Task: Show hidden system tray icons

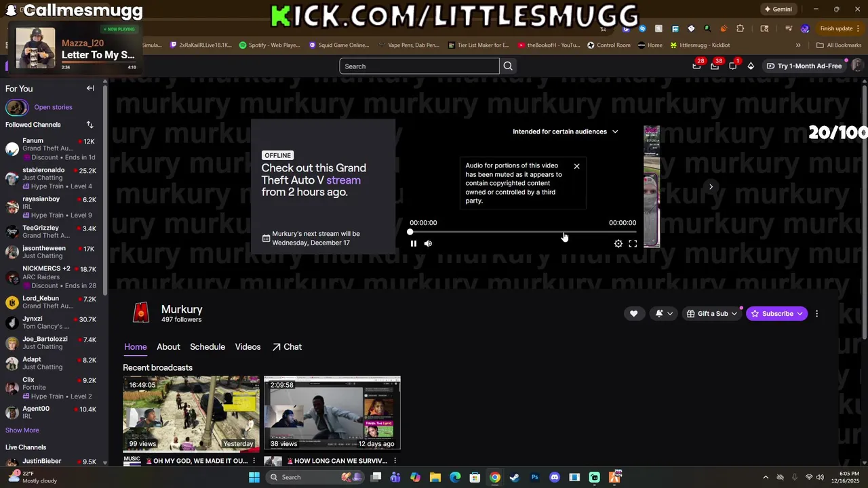Action: [x=766, y=477]
